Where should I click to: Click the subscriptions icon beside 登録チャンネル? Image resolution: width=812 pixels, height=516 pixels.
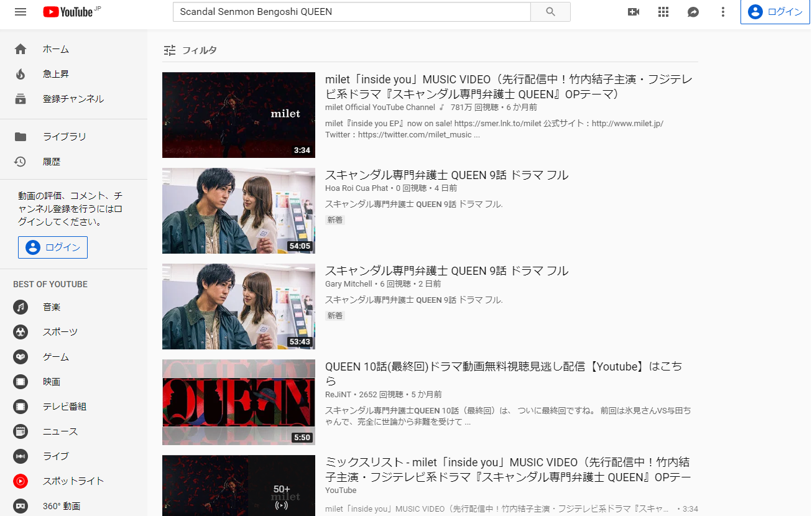coord(21,99)
